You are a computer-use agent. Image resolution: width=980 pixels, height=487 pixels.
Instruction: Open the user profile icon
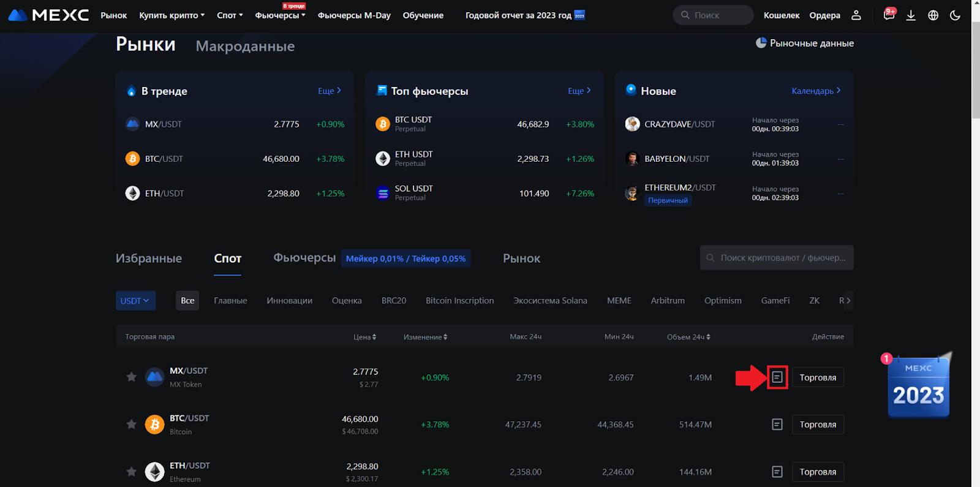(856, 15)
